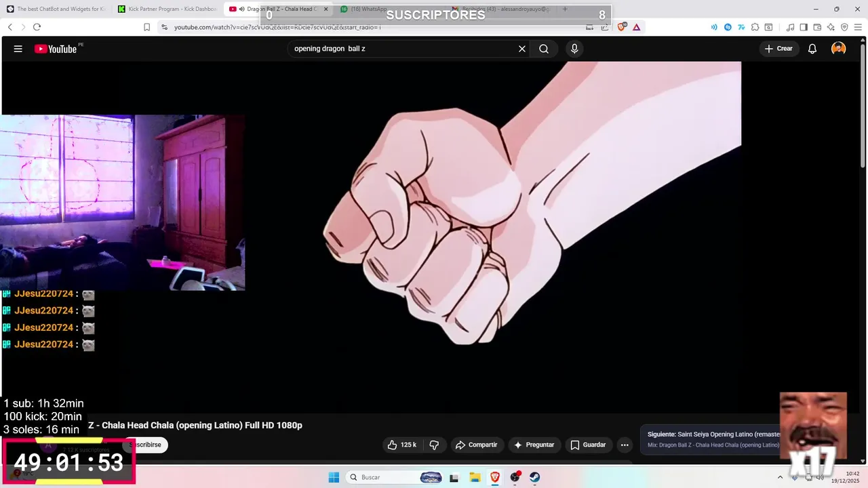Open Brave Wallet
The image size is (868, 488).
point(817,27)
